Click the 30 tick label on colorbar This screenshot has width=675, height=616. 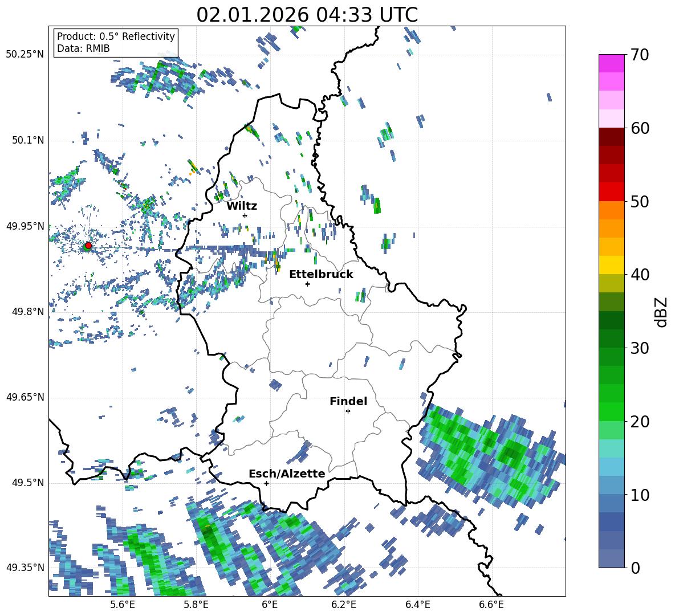[639, 348]
